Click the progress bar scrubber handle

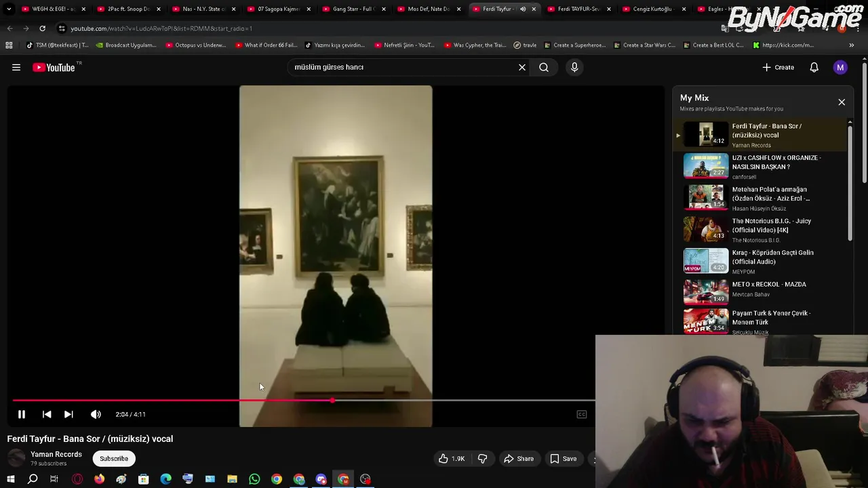pos(332,401)
